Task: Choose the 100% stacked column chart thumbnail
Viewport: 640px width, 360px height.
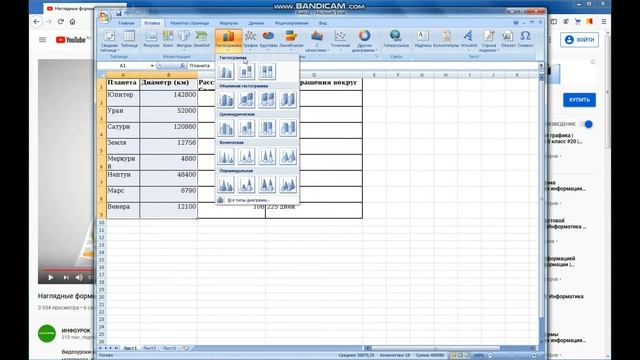Action: click(x=267, y=71)
